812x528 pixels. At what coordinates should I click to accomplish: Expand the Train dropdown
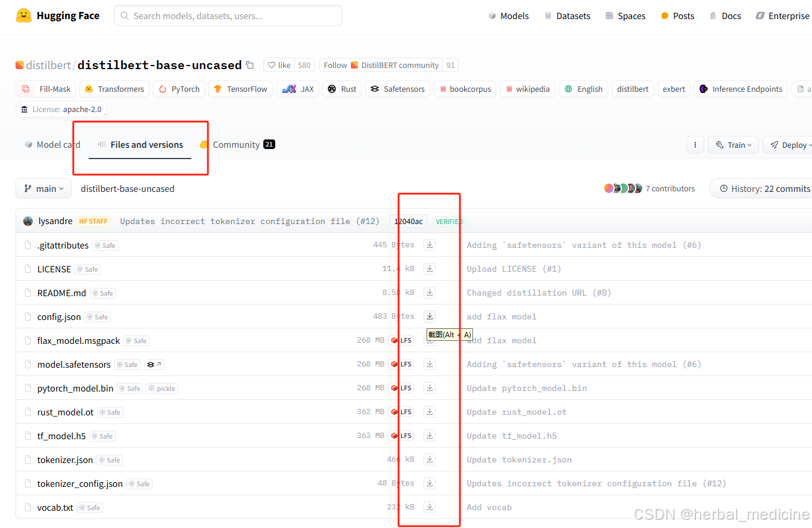tap(733, 145)
